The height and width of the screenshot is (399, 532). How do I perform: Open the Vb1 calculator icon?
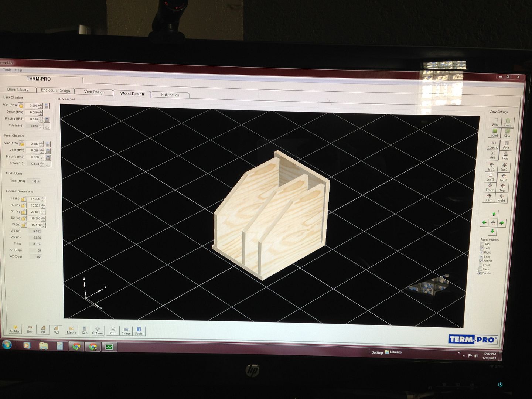tap(47, 106)
